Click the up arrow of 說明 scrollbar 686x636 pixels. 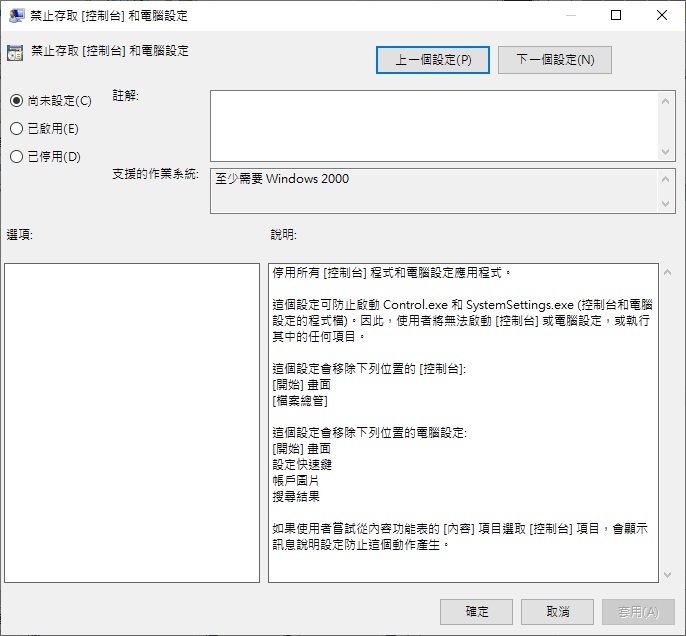(667, 272)
